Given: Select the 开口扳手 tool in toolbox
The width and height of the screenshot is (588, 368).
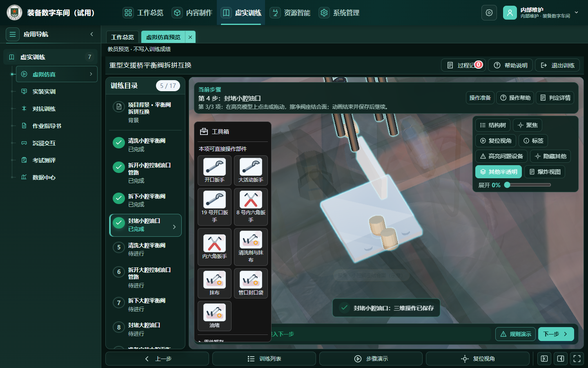Looking at the screenshot, I should (x=214, y=170).
